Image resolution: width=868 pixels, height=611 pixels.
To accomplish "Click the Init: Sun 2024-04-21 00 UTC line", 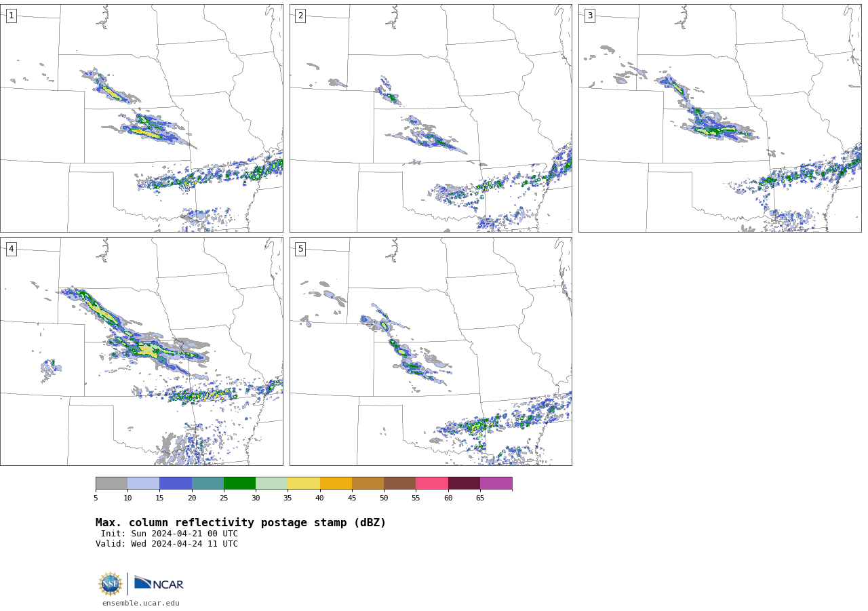I will coord(170,534).
